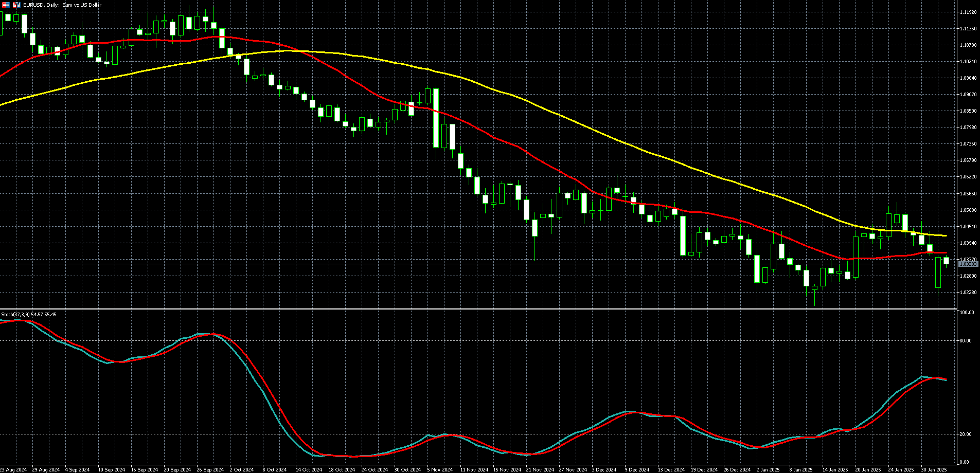Viewport: 980px width, 473px height.
Task: Select the 2 Jan 2025 date label
Action: pos(768,469)
